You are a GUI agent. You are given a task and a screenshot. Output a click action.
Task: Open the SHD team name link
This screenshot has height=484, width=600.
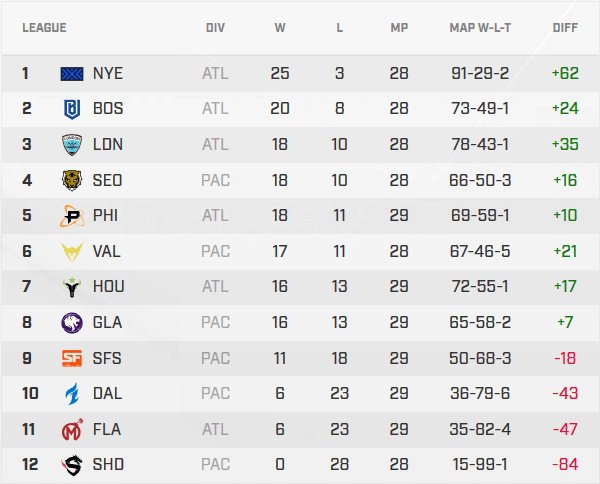(107, 465)
